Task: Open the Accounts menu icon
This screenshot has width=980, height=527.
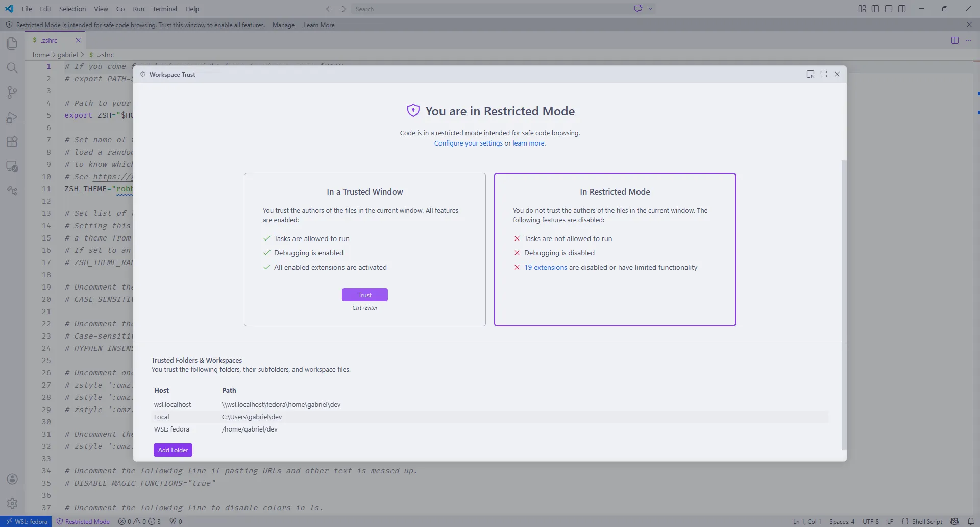Action: tap(12, 479)
